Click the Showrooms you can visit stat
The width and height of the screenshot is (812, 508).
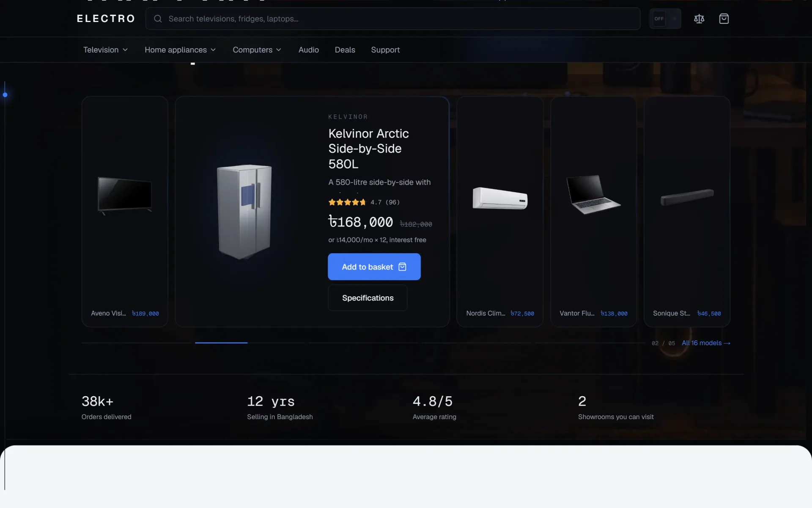(x=616, y=407)
